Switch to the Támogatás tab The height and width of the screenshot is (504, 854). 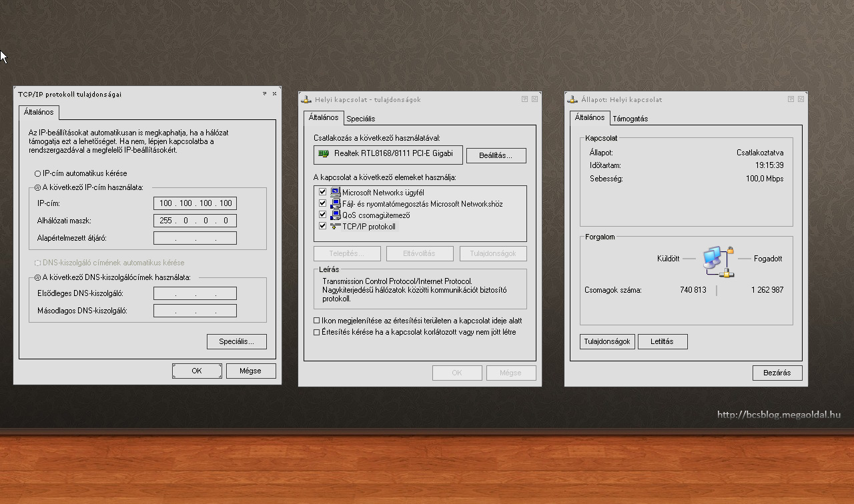click(630, 119)
